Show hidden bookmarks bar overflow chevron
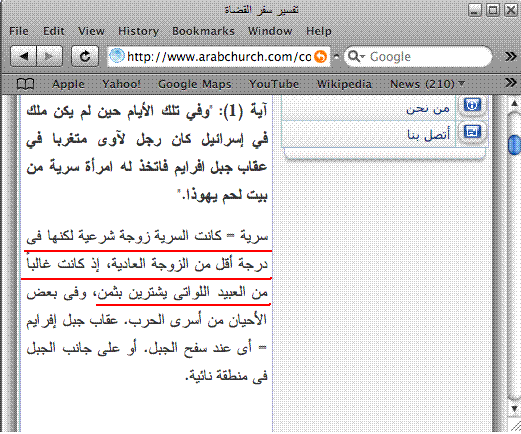This screenshot has height=434, width=521. (510, 83)
